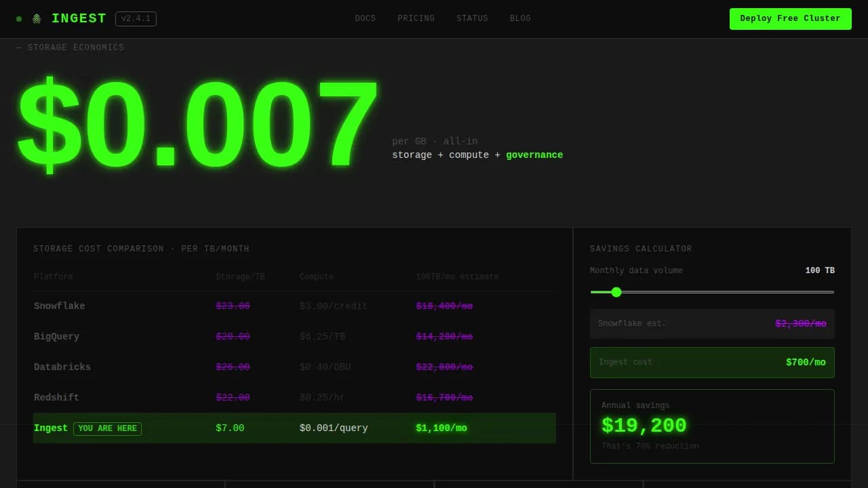Image resolution: width=868 pixels, height=488 pixels.
Task: Click the $7.00 Ingest storage price
Action: tap(230, 428)
